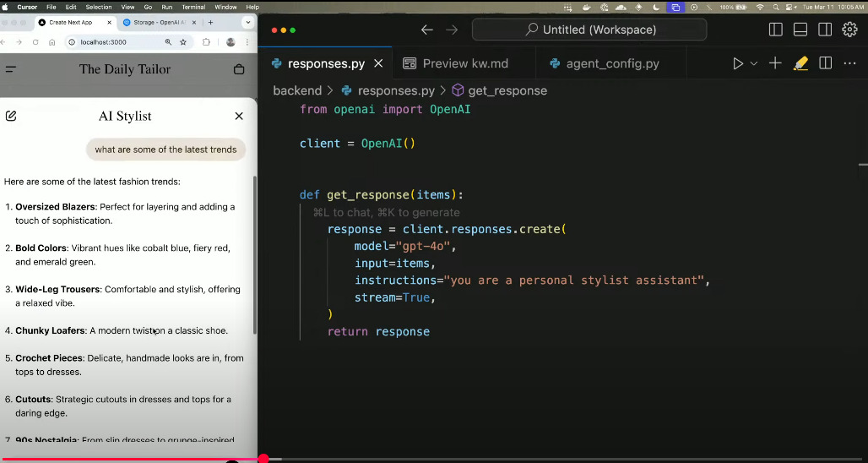868x463 pixels.
Task: Close the responses.py editor tab
Action: [378, 63]
